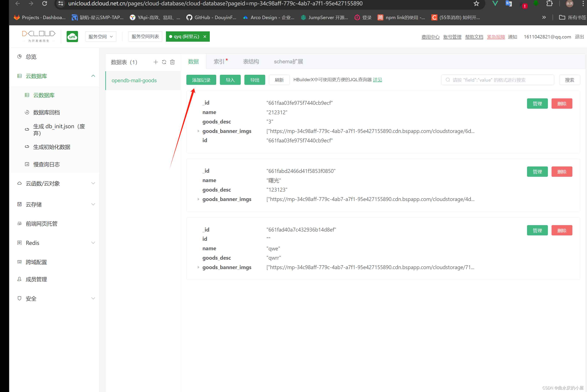587x392 pixels.
Task: Show more hidden bookmarks chevron
Action: 544,17
